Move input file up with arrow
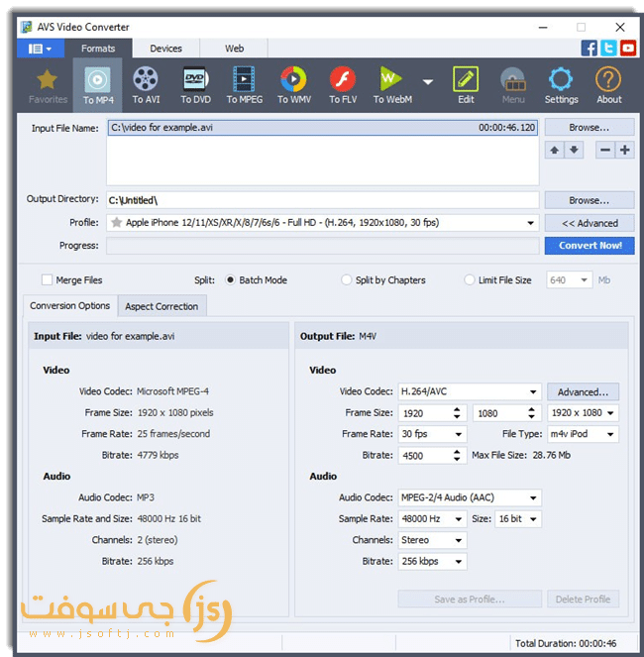644x657 pixels. (x=554, y=150)
